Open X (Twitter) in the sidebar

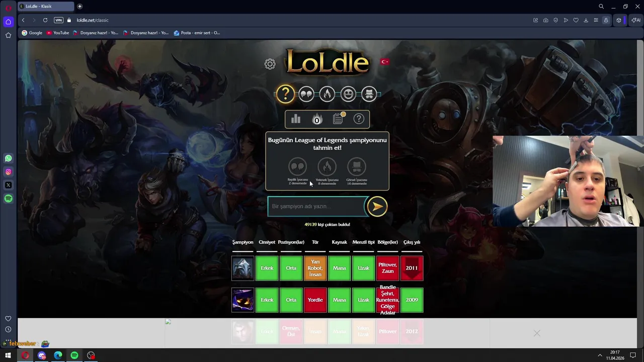pyautogui.click(x=8, y=185)
